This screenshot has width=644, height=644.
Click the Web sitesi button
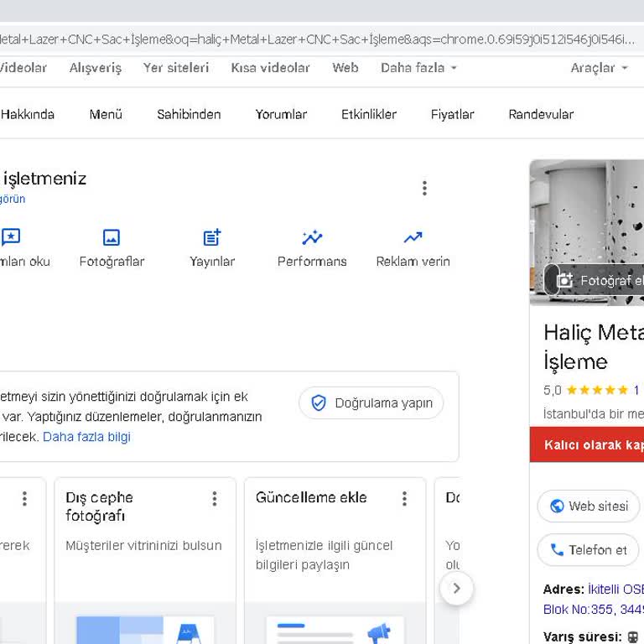coord(588,506)
